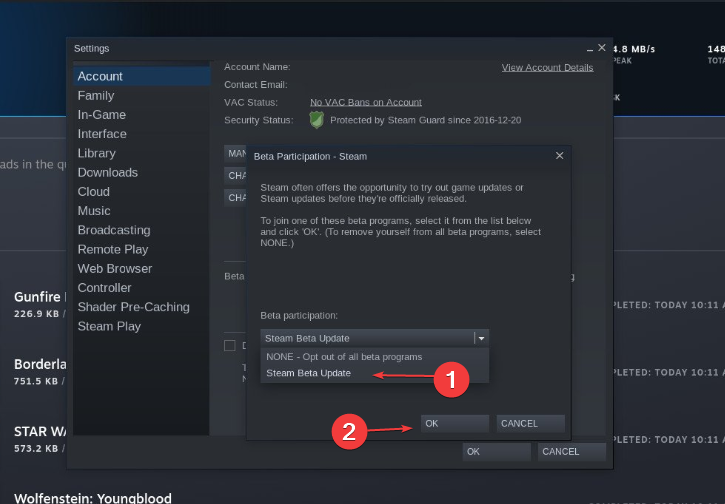Image resolution: width=725 pixels, height=504 pixels.
Task: Click CANCEL in Beta Participation dialog
Action: [x=530, y=424]
